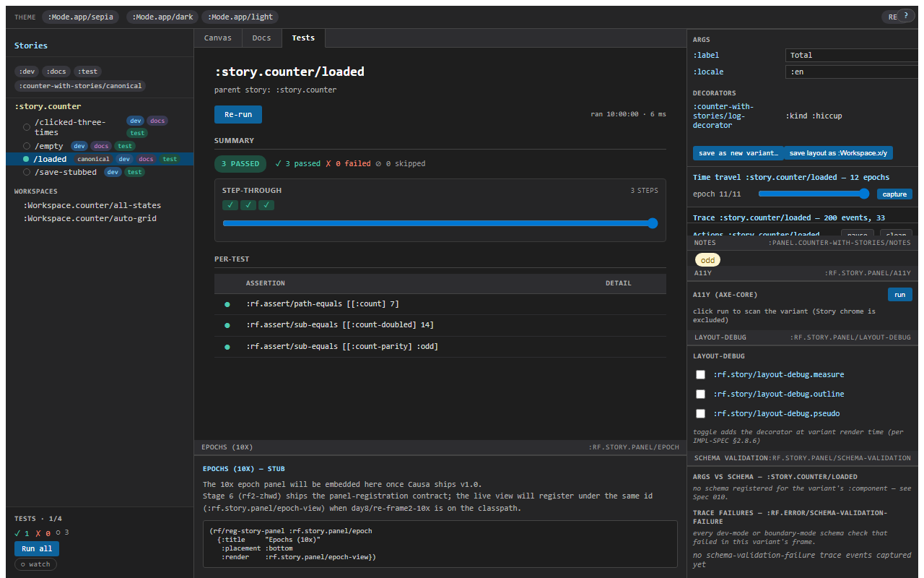Click the :story.counter group heading

48,106
